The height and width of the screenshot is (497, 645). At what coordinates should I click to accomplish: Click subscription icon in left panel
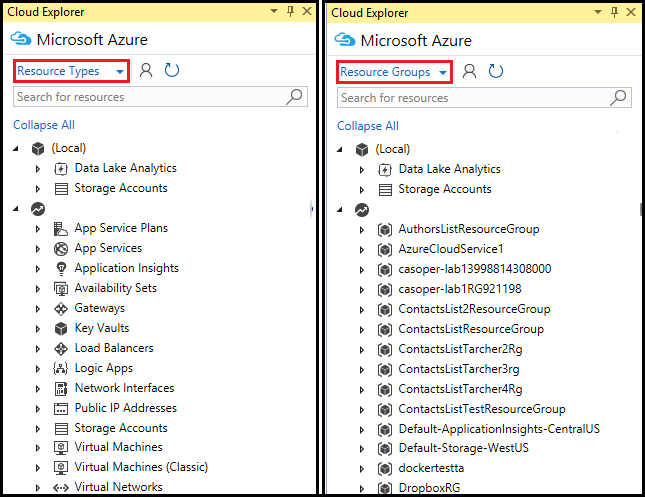click(38, 209)
